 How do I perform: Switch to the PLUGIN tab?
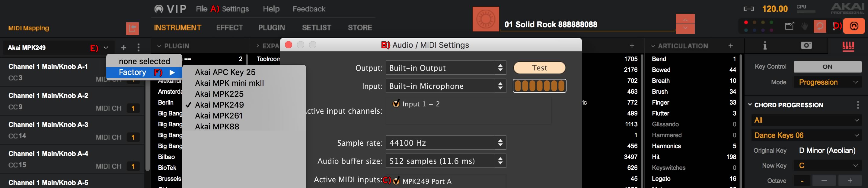pos(272,28)
